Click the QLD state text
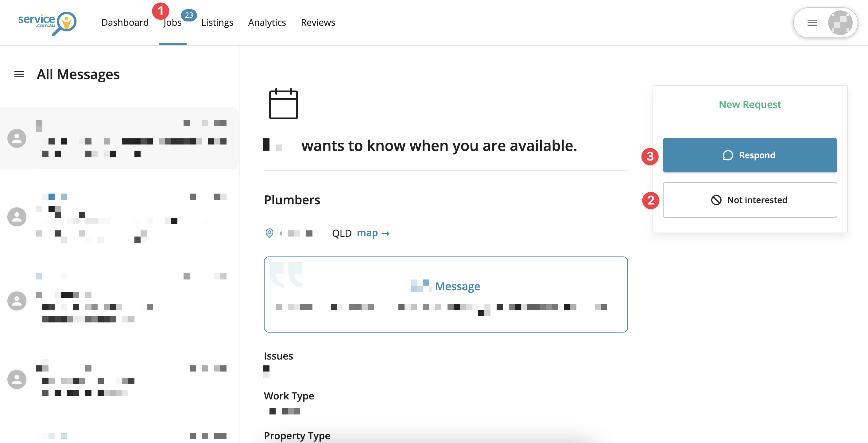The height and width of the screenshot is (443, 868). click(342, 233)
